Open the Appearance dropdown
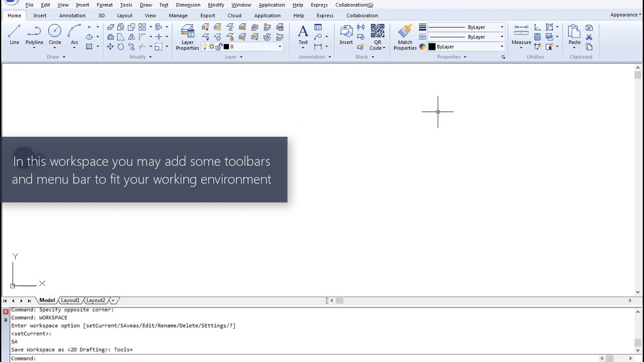This screenshot has width=644, height=362. pyautogui.click(x=626, y=15)
